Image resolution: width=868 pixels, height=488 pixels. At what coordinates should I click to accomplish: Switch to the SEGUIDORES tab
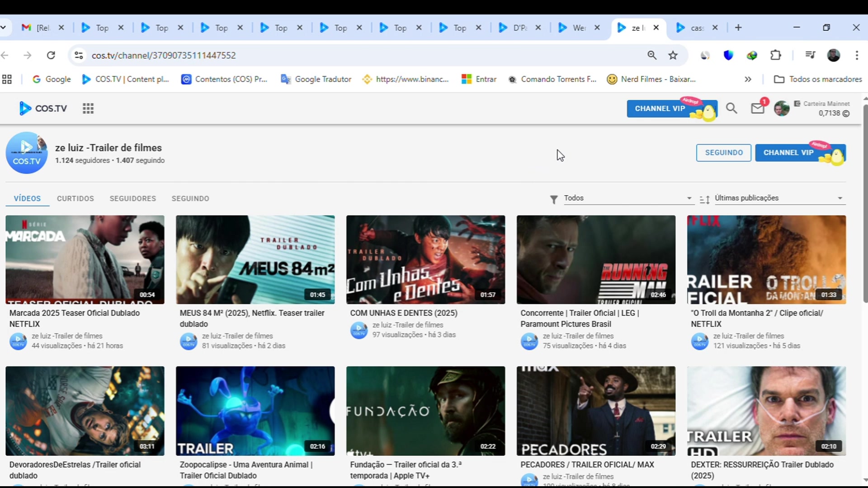132,198
